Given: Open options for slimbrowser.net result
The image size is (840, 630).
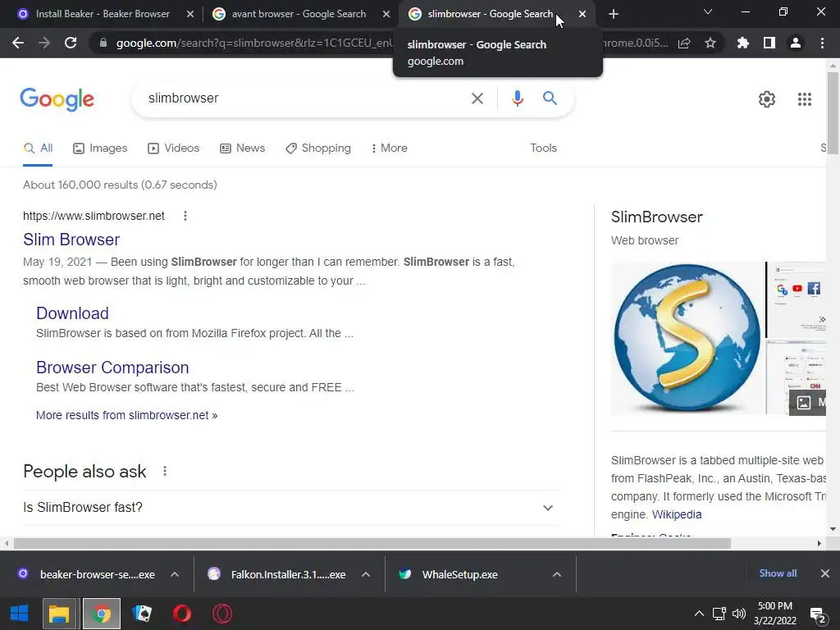Looking at the screenshot, I should pos(185,216).
